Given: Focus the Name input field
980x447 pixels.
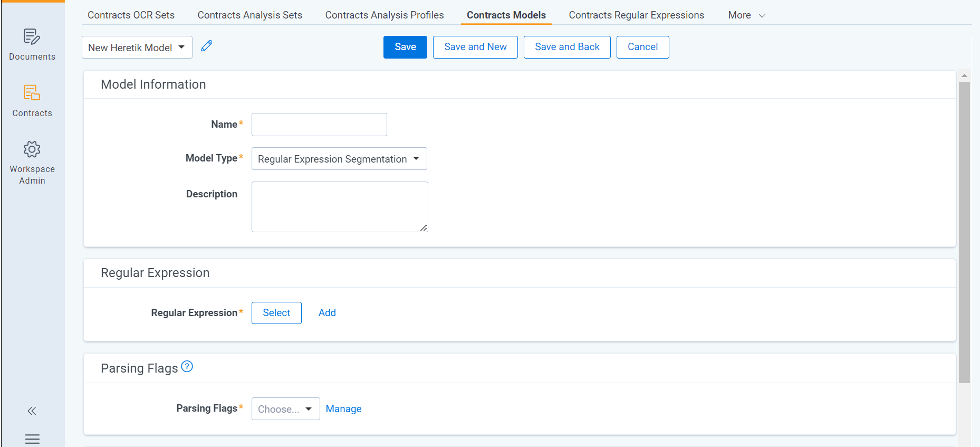Looking at the screenshot, I should 319,125.
